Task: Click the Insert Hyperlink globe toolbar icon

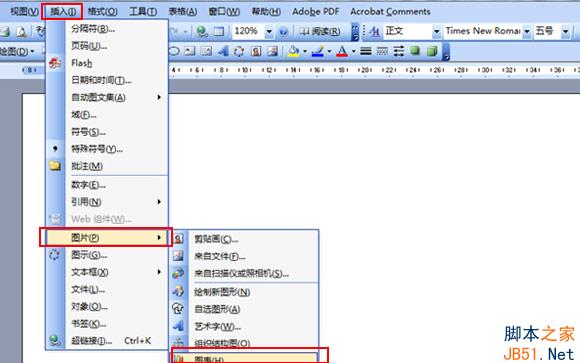Action: tap(202, 32)
